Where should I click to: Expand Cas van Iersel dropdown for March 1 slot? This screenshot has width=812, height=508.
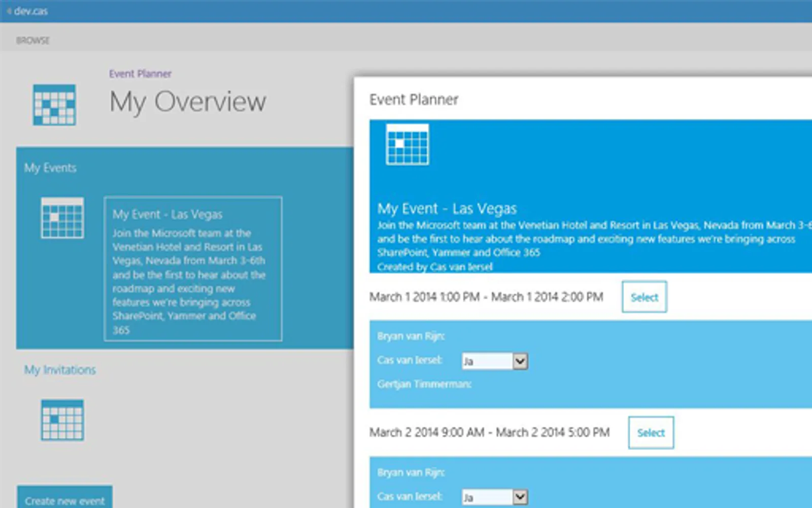tap(520, 361)
